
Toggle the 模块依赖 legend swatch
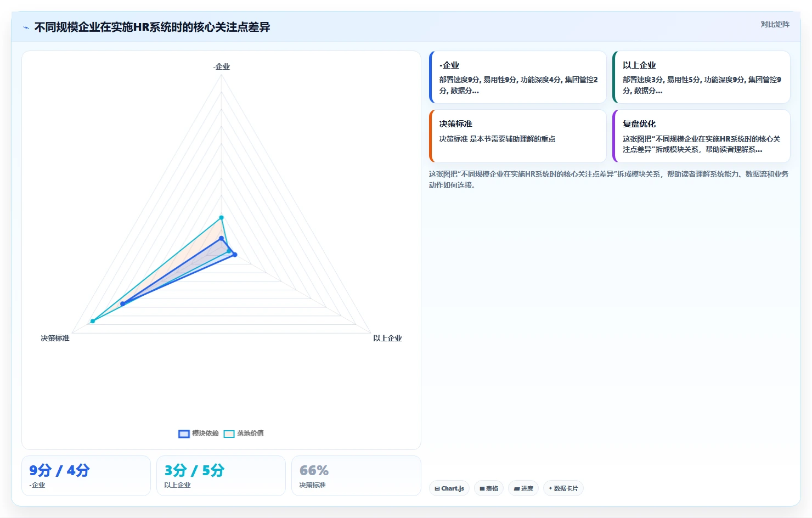point(184,433)
